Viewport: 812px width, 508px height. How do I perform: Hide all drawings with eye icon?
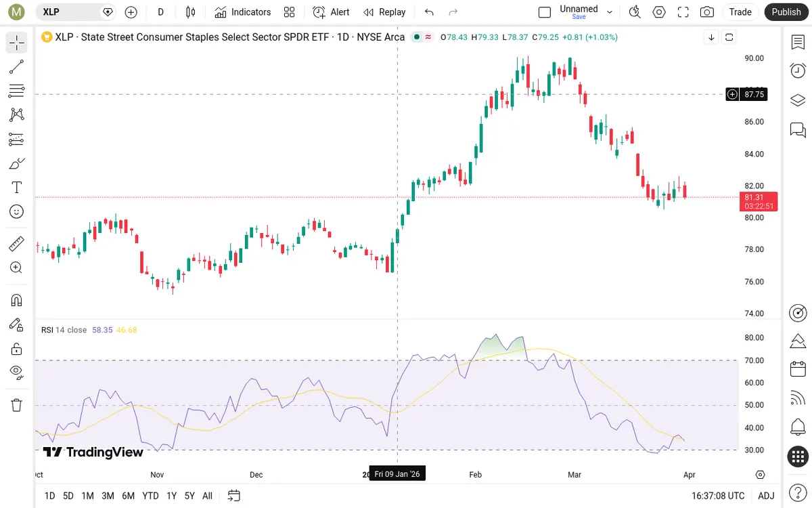click(17, 373)
